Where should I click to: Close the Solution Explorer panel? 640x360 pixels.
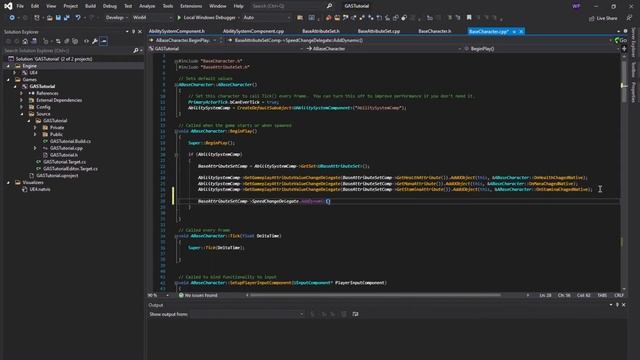140,31
